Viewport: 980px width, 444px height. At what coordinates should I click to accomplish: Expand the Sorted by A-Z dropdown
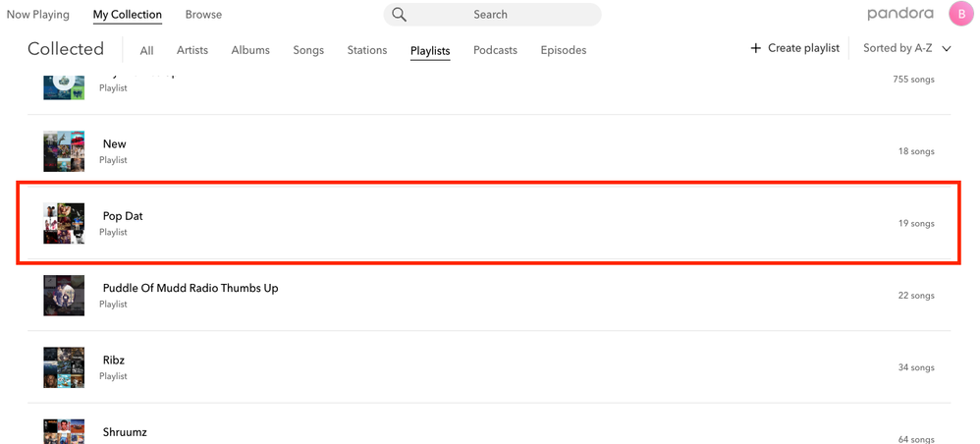(x=907, y=48)
